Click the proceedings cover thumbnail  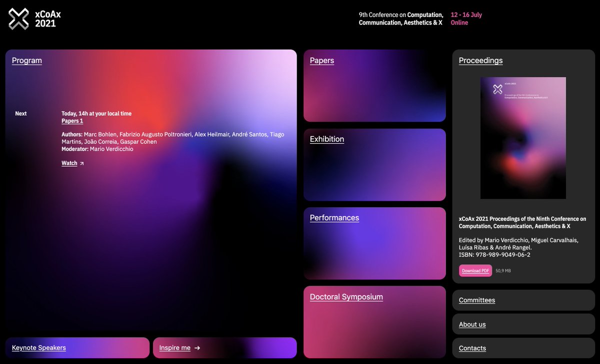(523, 138)
